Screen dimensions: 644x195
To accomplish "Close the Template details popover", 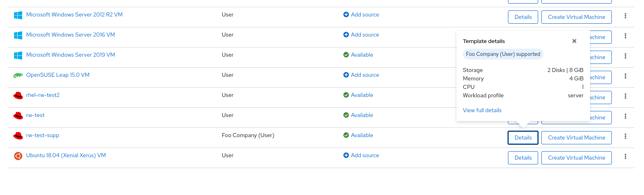I will click(x=574, y=41).
